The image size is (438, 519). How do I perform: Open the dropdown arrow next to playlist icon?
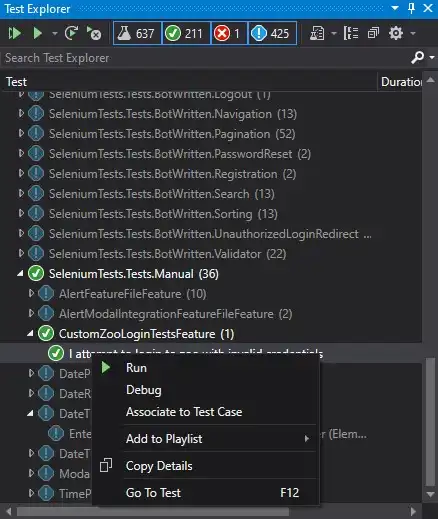[333, 33]
